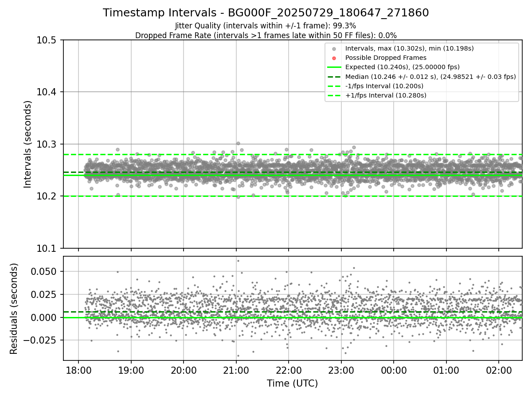
Task: Click the "Jitter Quality" 99.3% subtitle line
Action: (266, 26)
